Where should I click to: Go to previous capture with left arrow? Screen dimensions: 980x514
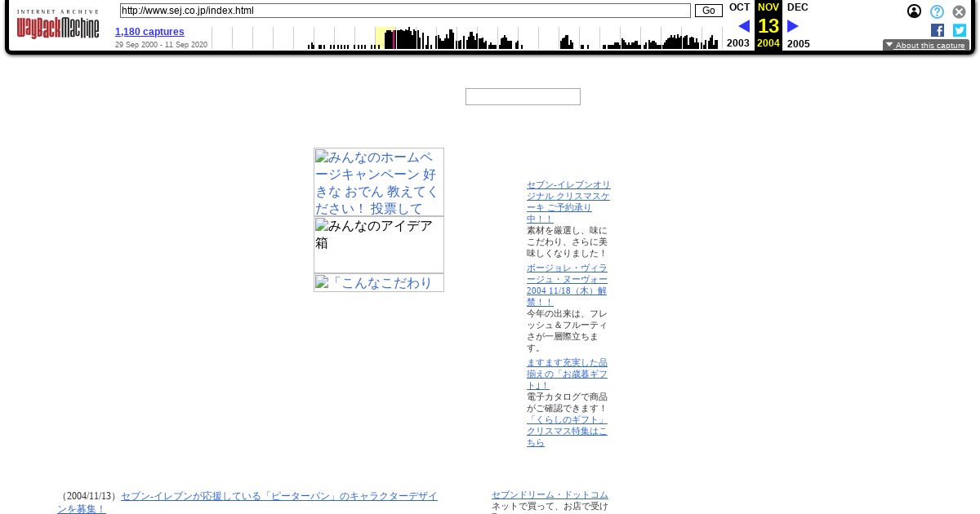point(744,26)
